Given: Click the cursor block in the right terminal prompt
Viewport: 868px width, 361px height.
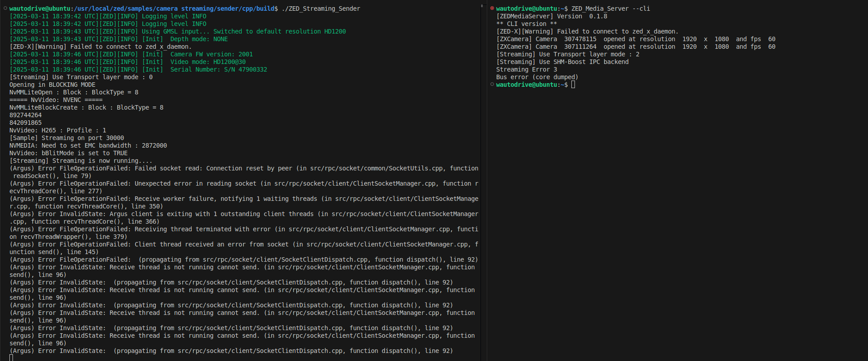Looking at the screenshot, I should click(573, 85).
